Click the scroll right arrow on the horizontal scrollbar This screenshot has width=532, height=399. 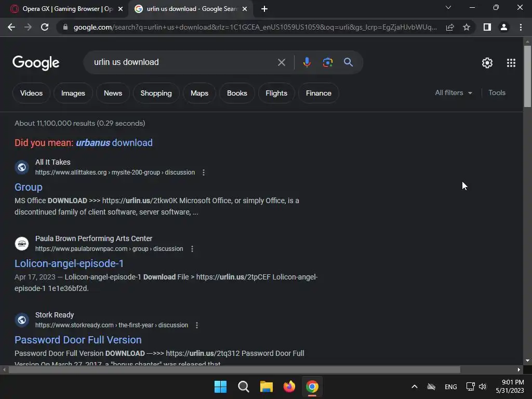(519, 369)
